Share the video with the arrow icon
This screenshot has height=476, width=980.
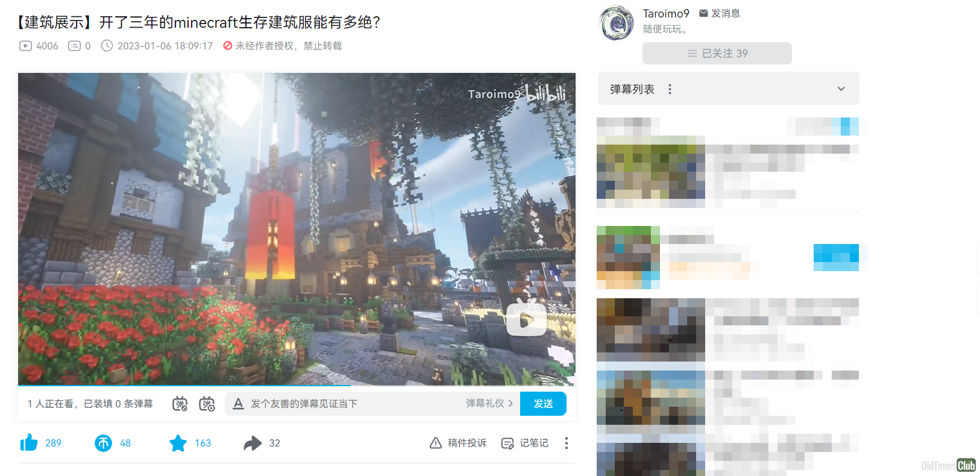(x=253, y=443)
